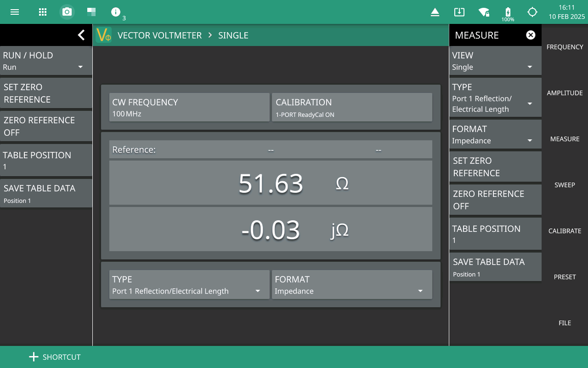The image size is (588, 368).
Task: Click the eject icon in top bar
Action: (x=435, y=12)
